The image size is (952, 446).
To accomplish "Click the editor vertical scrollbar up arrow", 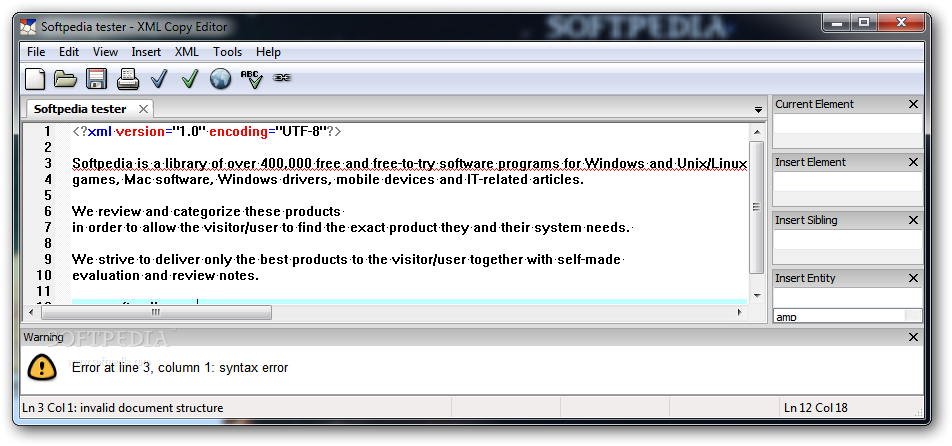I will click(756, 131).
